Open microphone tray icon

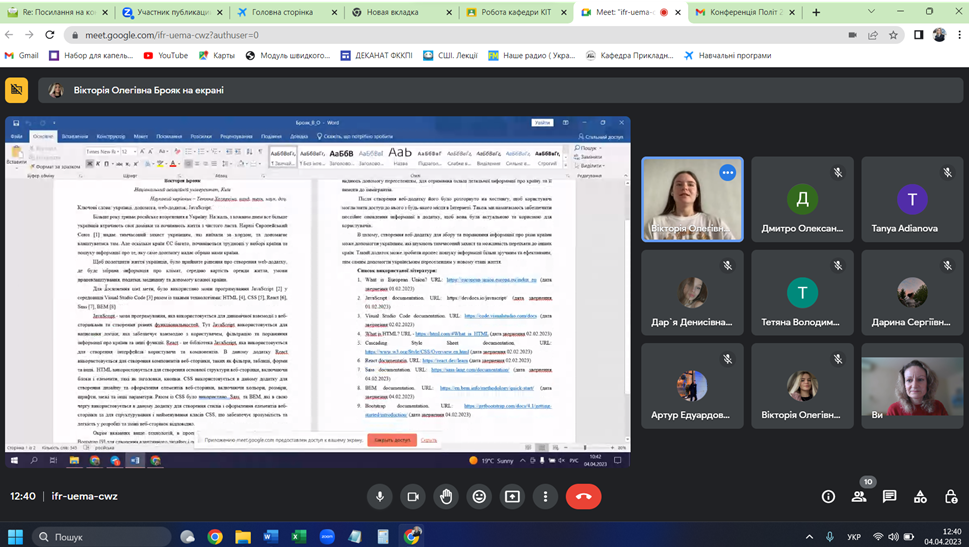tap(830, 536)
